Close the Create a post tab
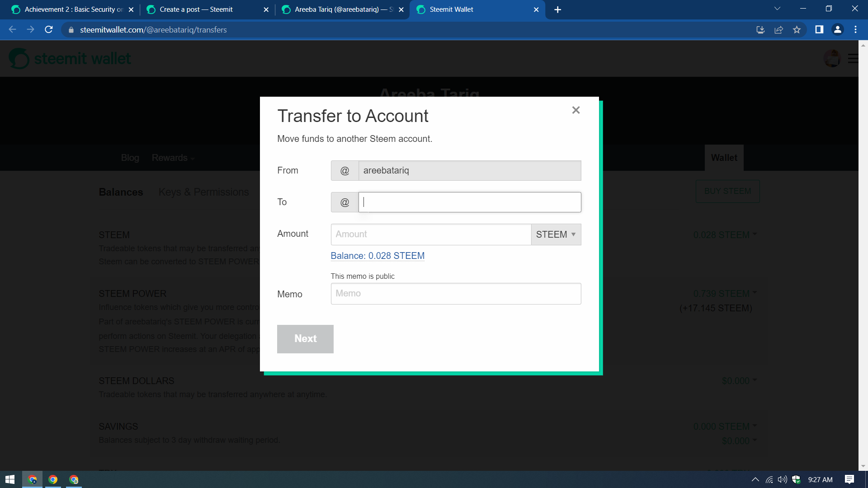868x488 pixels. pyautogui.click(x=266, y=9)
